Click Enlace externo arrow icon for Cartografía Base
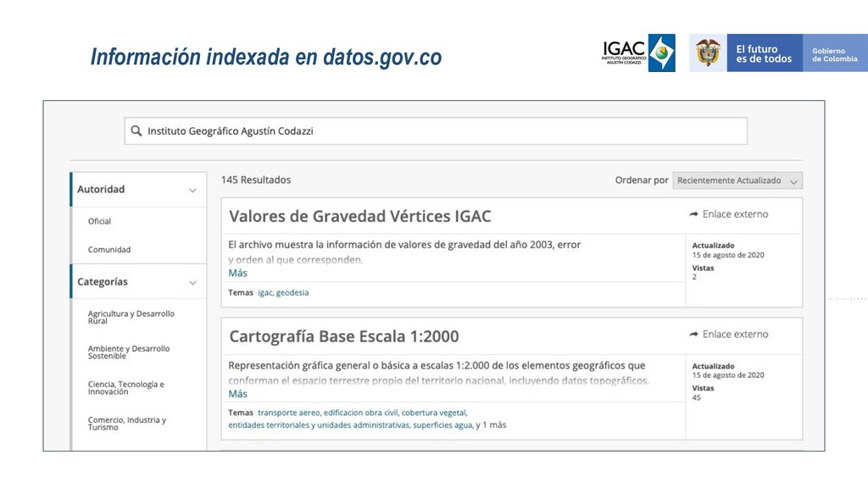 click(x=693, y=334)
